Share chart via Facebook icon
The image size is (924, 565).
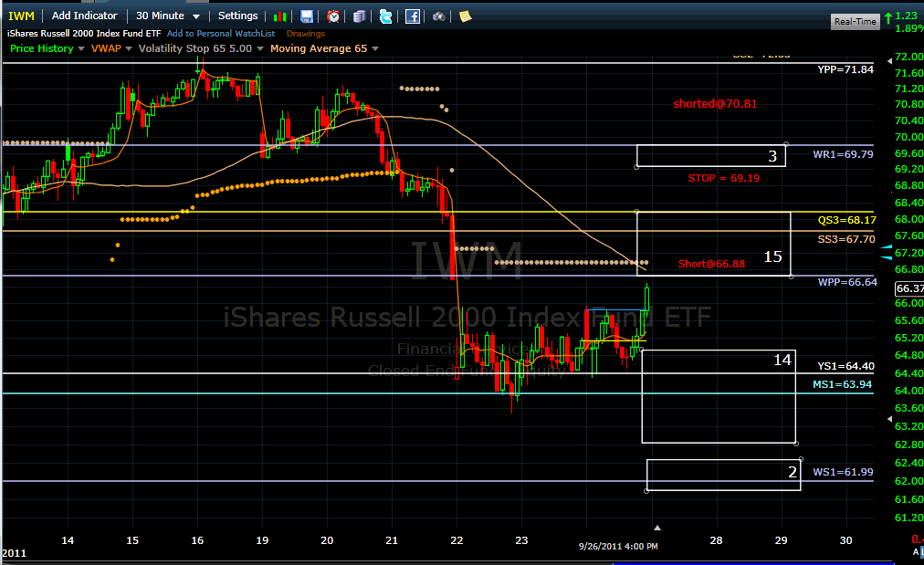[x=413, y=16]
